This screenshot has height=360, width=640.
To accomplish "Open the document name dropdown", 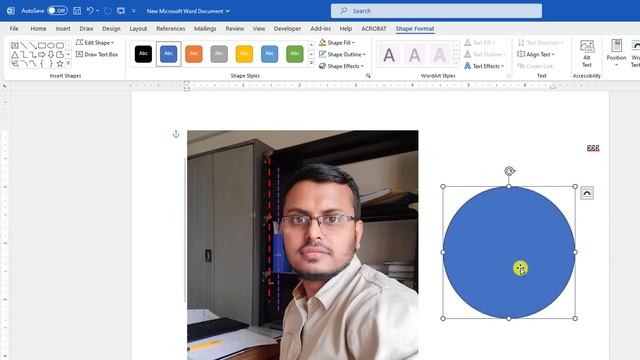I will 228,11.
